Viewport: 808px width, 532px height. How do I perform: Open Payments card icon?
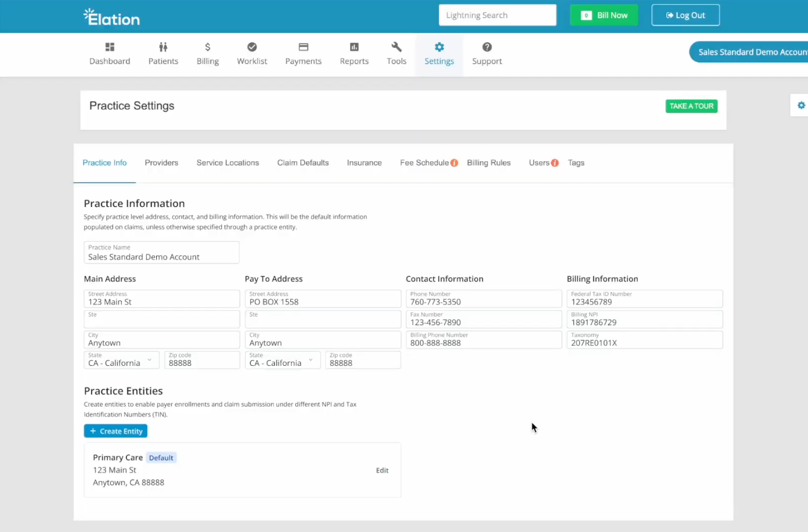pos(304,47)
